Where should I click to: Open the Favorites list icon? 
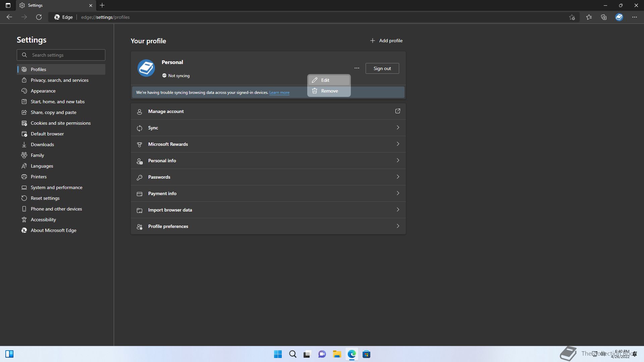tap(589, 17)
